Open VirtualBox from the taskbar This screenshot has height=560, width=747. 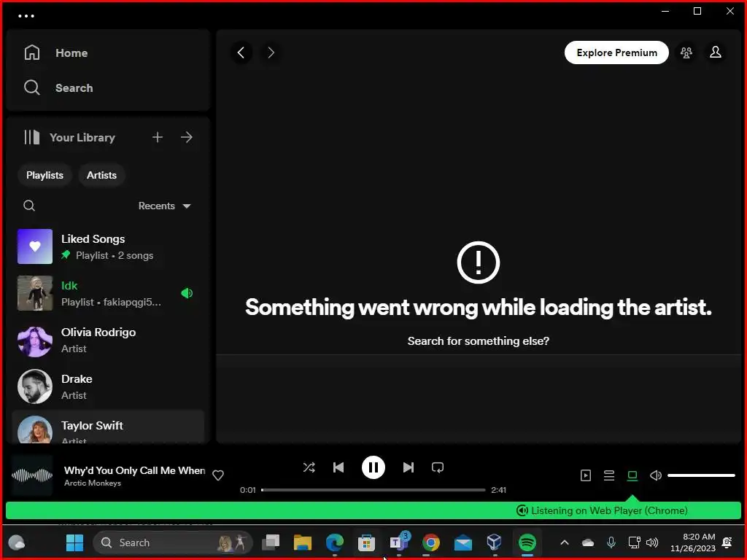click(495, 542)
